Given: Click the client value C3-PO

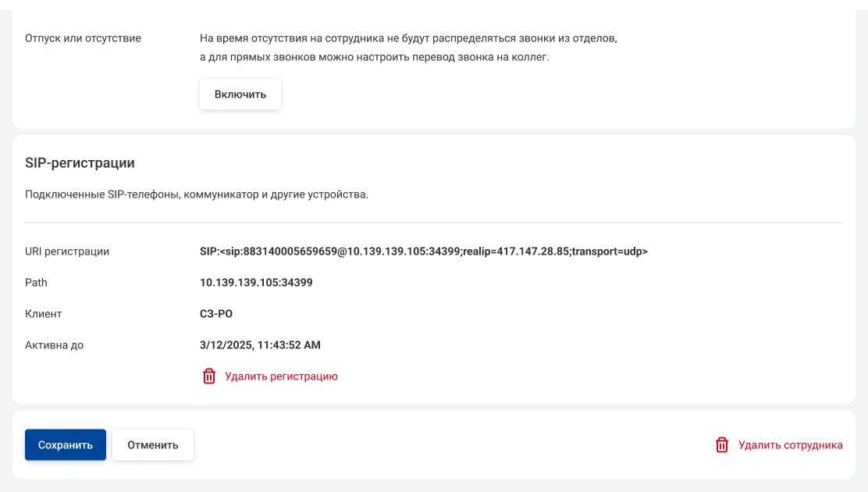Looking at the screenshot, I should pyautogui.click(x=216, y=314).
